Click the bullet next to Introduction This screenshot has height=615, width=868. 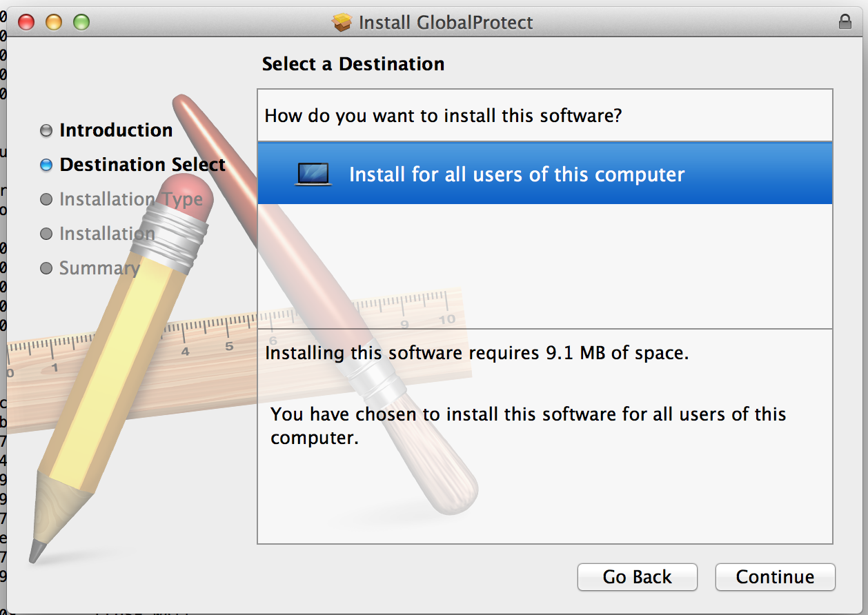click(46, 130)
